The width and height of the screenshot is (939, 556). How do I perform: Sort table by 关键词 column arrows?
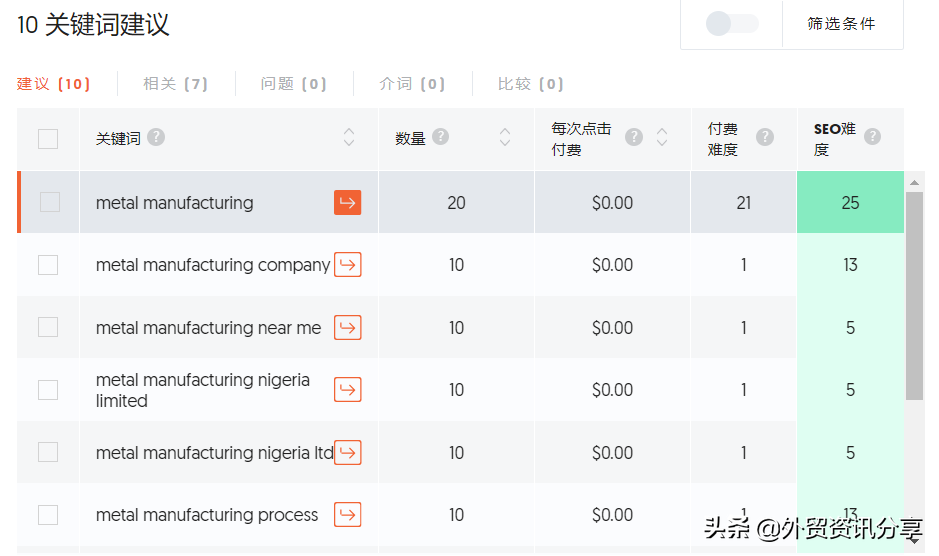coord(349,137)
